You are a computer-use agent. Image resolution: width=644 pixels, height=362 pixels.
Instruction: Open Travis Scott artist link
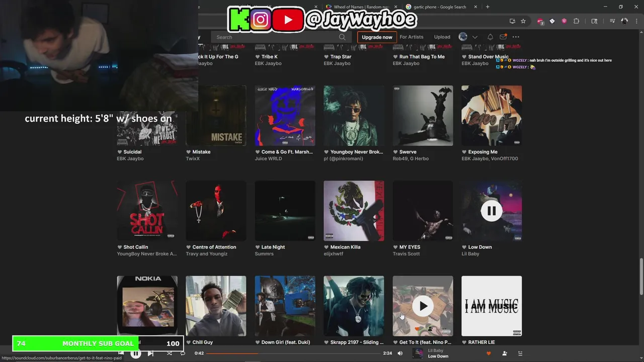pyautogui.click(x=406, y=254)
